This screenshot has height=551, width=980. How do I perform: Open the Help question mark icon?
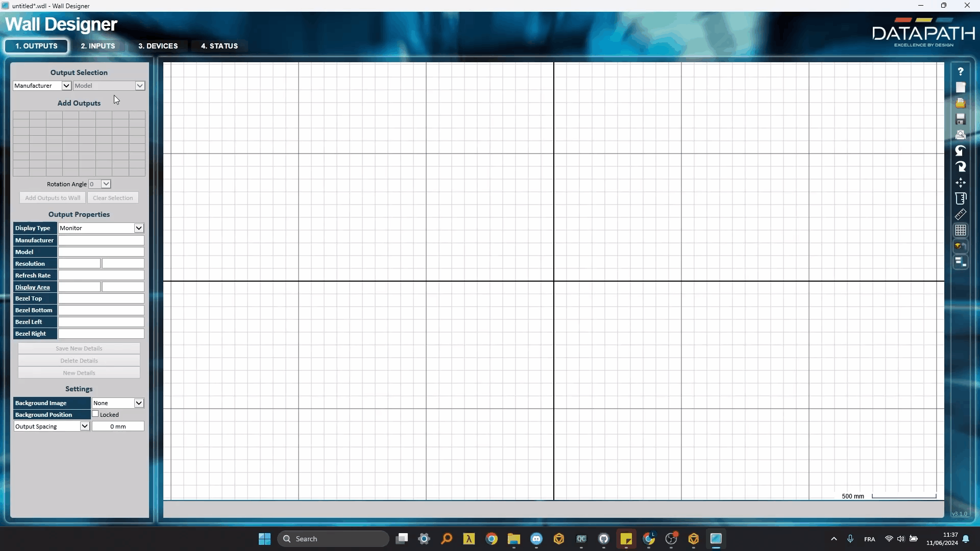pyautogui.click(x=960, y=71)
